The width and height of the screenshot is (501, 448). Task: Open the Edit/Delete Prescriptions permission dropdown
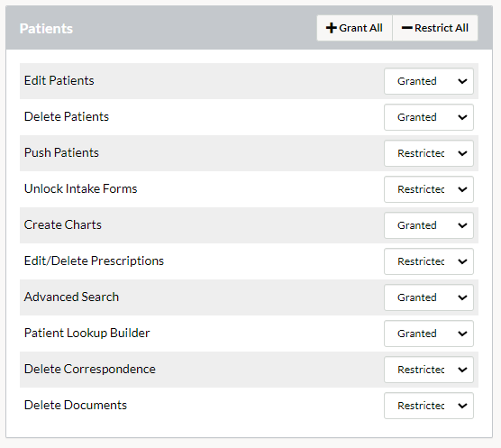coord(429,261)
